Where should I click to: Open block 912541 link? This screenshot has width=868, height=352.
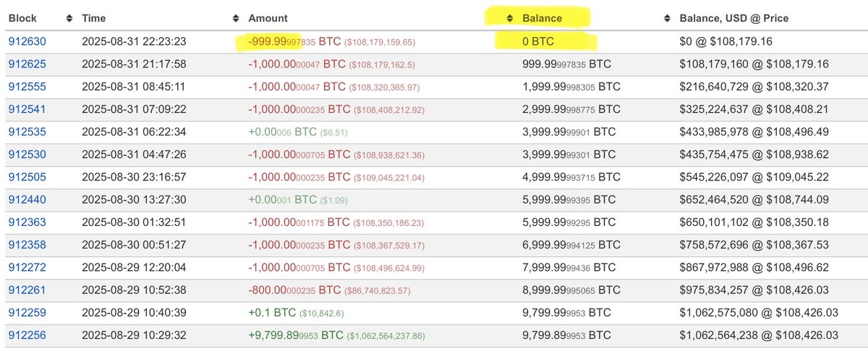point(27,109)
